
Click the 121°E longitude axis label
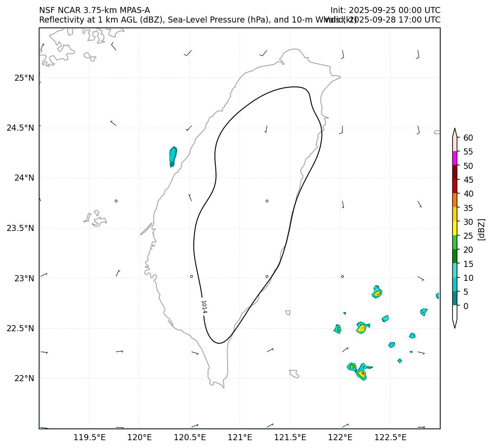240,437
